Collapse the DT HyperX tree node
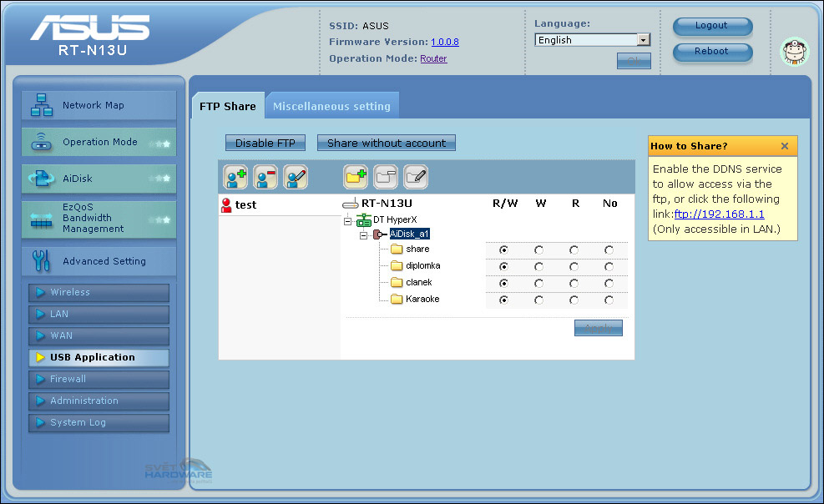The height and width of the screenshot is (504, 824). pyautogui.click(x=348, y=220)
